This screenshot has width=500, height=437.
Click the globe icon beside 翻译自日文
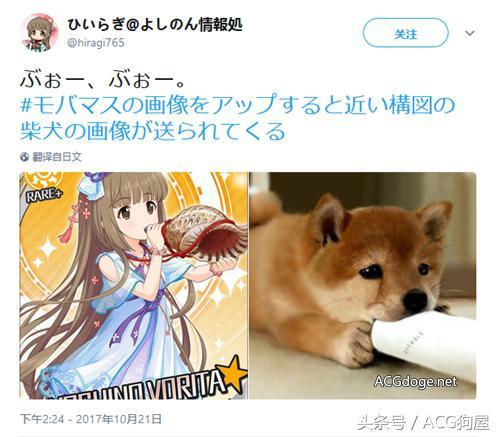(24, 157)
